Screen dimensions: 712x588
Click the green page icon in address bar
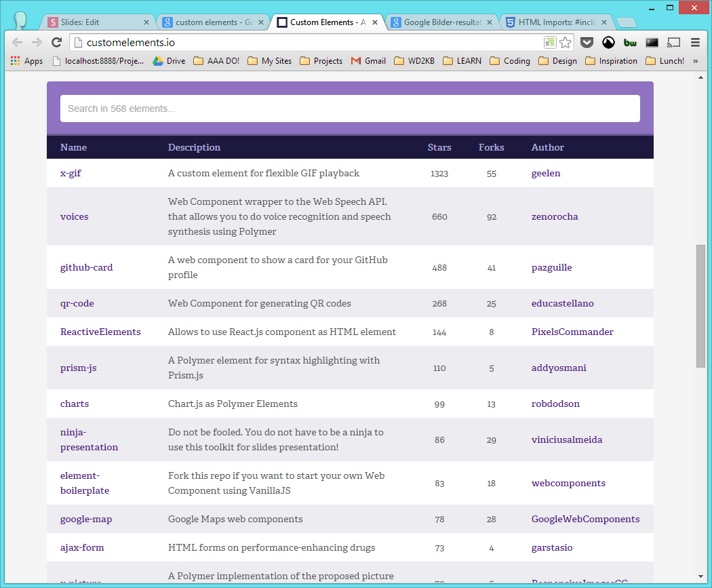pyautogui.click(x=550, y=43)
